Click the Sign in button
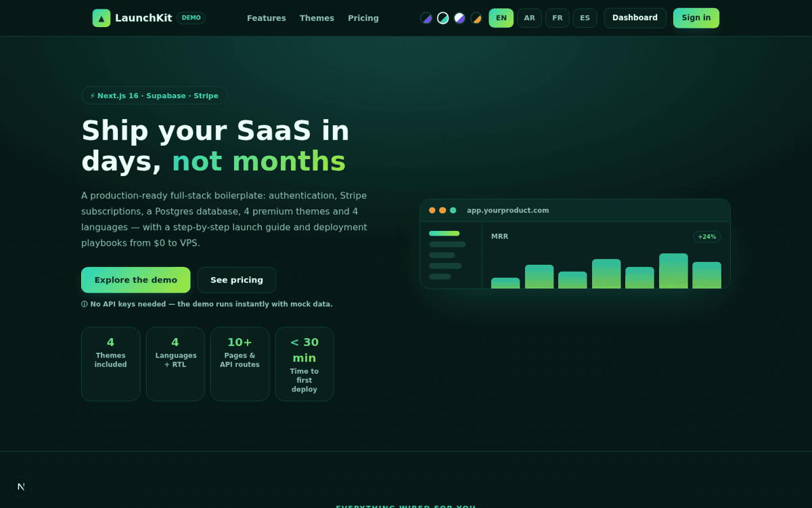The height and width of the screenshot is (508, 812). (696, 18)
